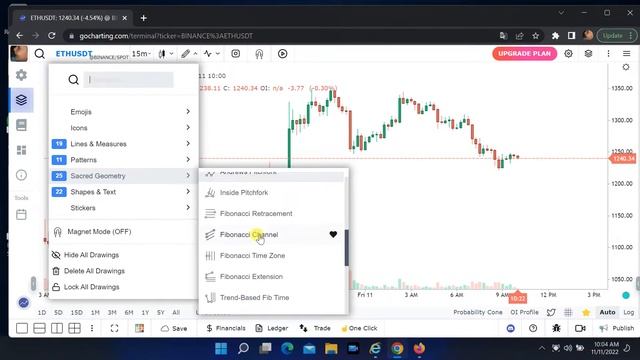Set range to All
This screenshot has width=640, height=360.
176,312
